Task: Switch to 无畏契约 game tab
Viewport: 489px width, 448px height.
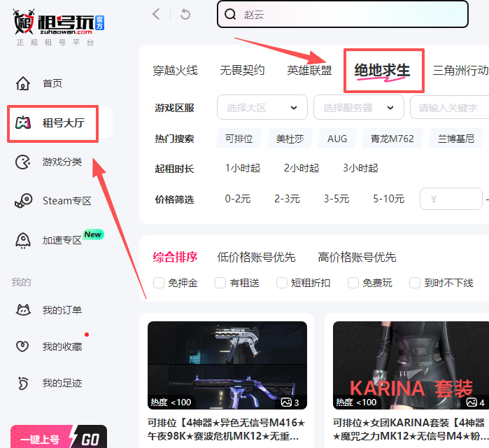Action: (x=242, y=71)
